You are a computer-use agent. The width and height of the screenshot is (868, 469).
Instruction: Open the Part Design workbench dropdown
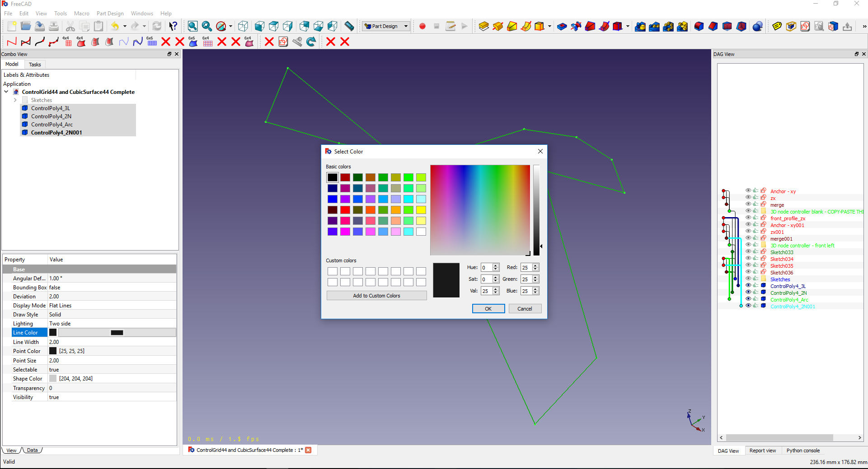pyautogui.click(x=386, y=26)
